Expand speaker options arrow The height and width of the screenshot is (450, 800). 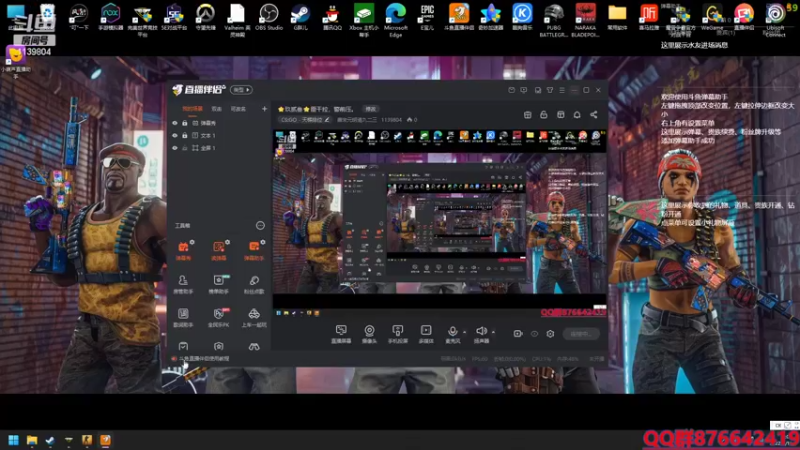pos(493,332)
